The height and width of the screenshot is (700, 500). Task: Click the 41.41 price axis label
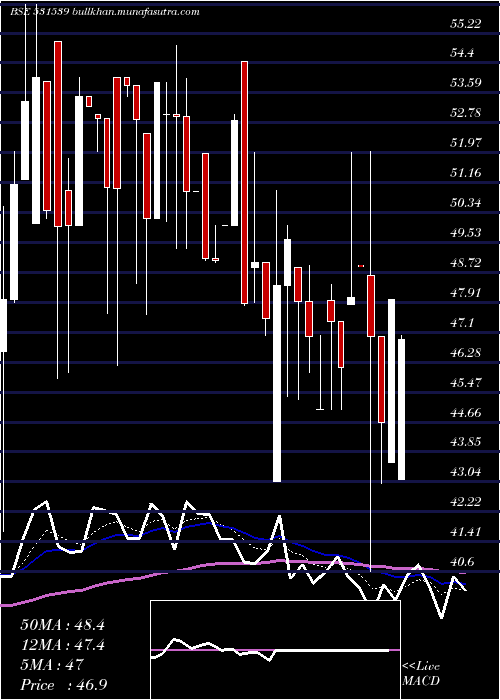coord(465,532)
